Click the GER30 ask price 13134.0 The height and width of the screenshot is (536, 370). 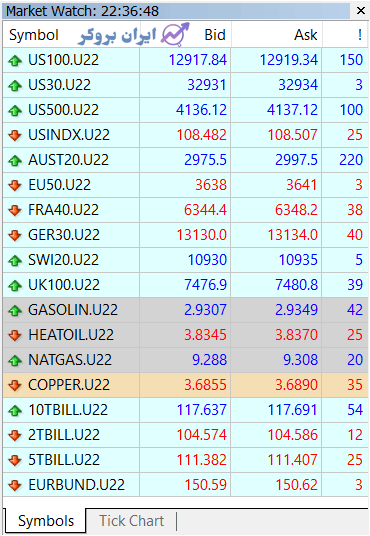(293, 234)
